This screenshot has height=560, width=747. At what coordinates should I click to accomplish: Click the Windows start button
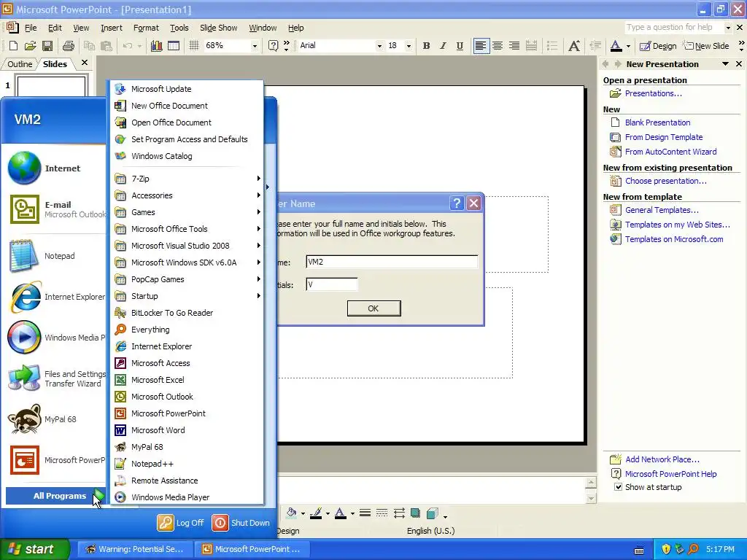click(x=35, y=549)
